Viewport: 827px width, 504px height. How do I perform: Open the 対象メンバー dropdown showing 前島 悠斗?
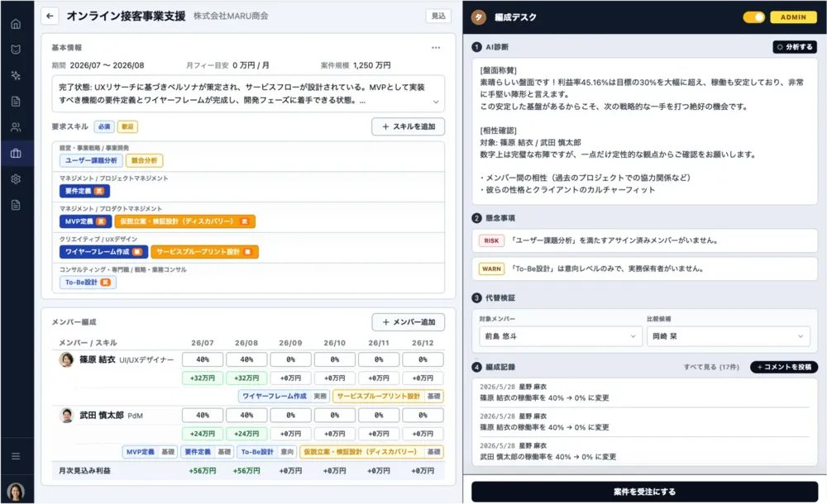point(560,336)
